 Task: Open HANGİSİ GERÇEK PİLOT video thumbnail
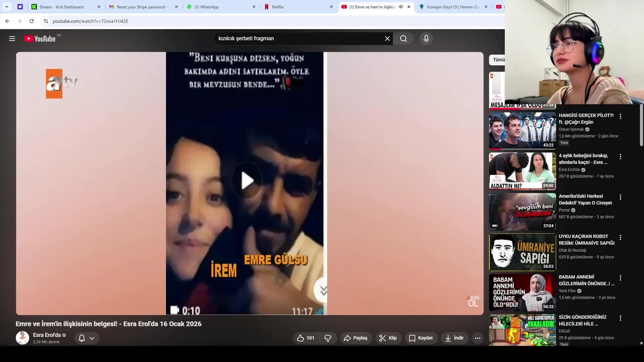tap(522, 131)
